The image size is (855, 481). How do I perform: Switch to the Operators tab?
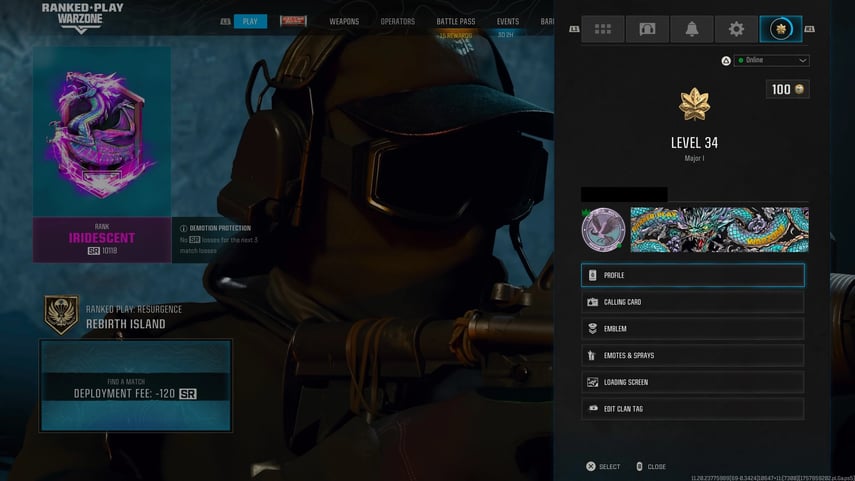tap(398, 21)
